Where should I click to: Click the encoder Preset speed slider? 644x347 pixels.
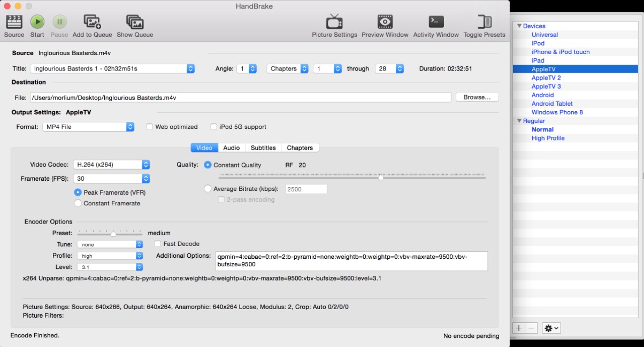[110, 233]
